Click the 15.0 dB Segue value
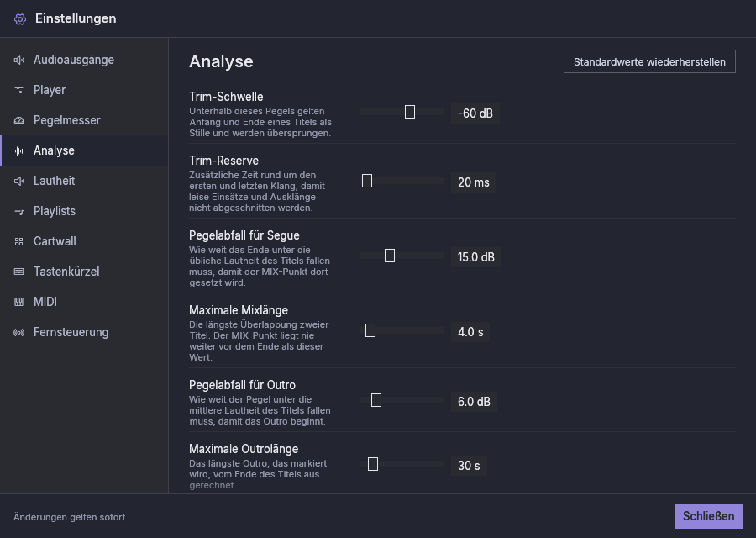 (476, 257)
